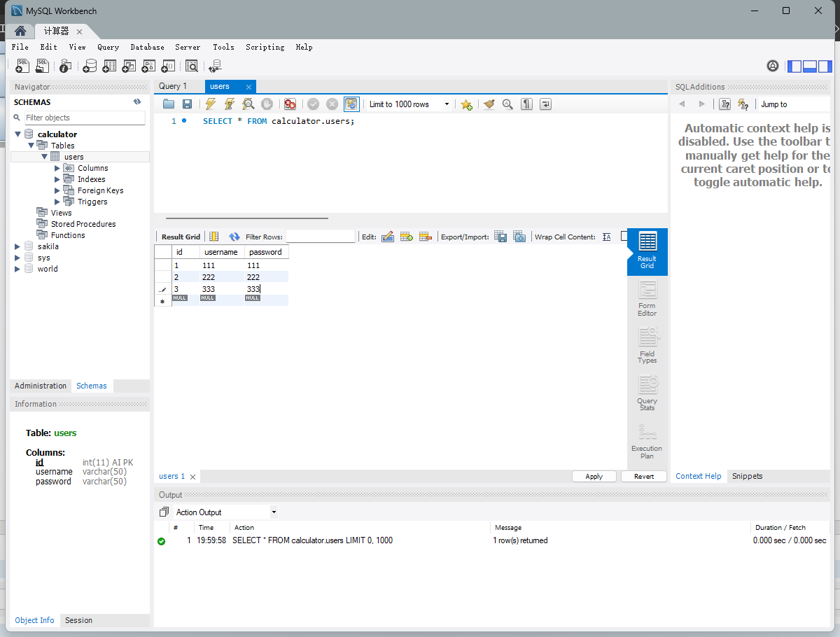Click the edit current row icon
840x637 pixels.
(388, 237)
